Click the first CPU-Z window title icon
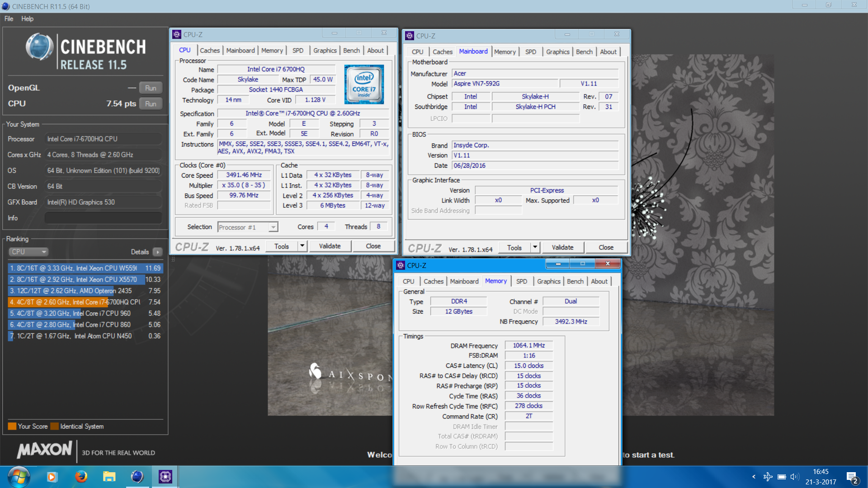 pos(177,34)
